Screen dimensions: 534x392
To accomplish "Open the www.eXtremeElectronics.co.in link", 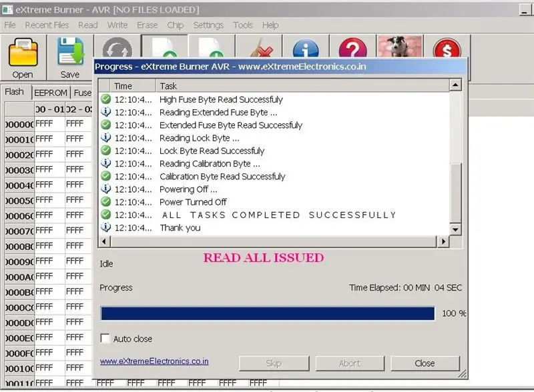I will coord(154,361).
